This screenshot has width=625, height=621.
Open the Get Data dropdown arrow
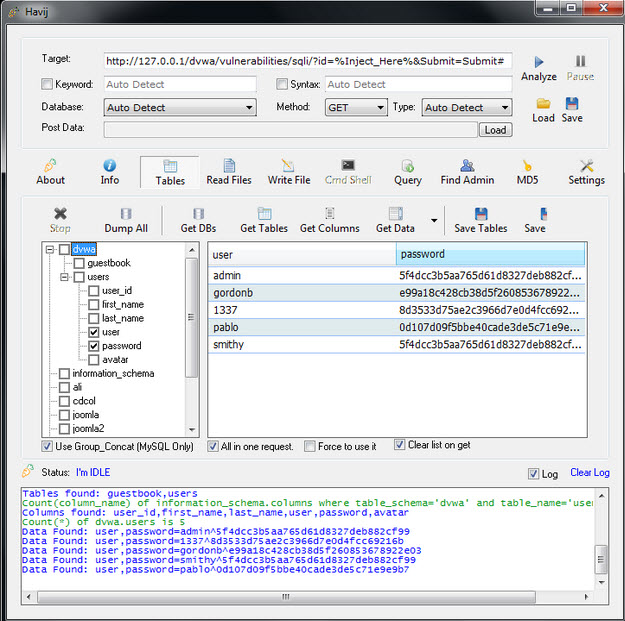pyautogui.click(x=434, y=220)
